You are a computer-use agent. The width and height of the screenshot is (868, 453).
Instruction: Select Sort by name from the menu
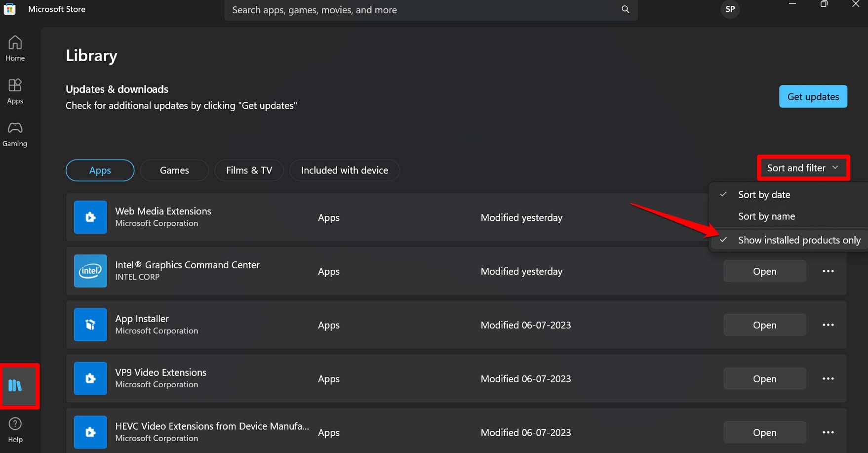coord(766,216)
